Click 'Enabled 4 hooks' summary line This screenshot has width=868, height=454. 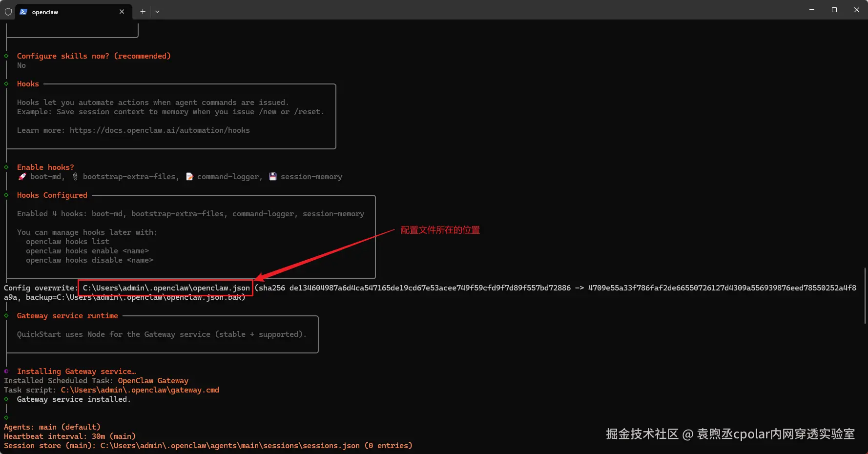click(x=190, y=214)
